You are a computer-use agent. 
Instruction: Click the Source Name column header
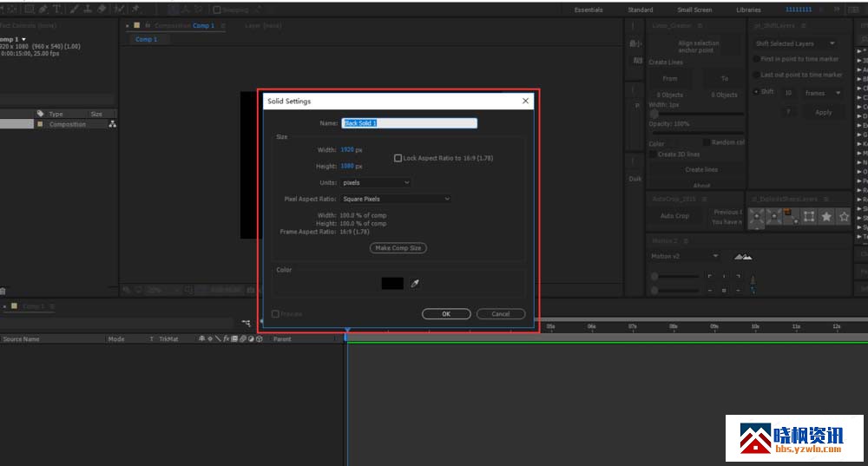click(21, 339)
